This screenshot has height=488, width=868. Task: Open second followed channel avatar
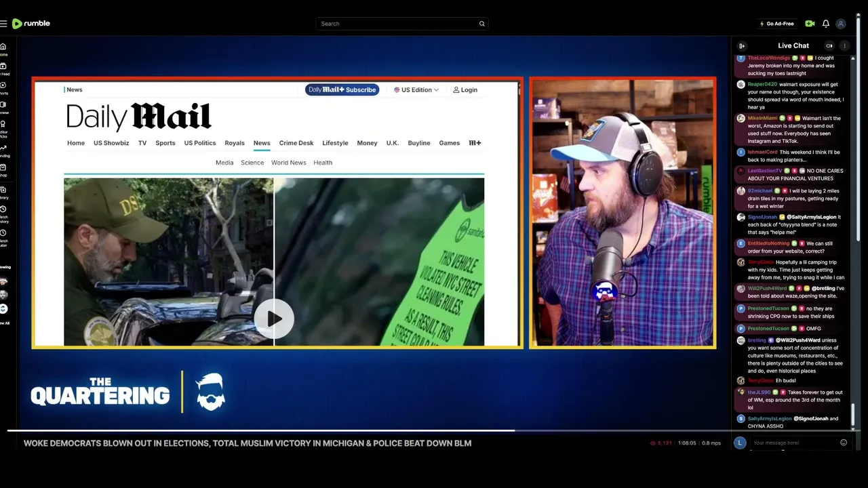[x=3, y=295]
